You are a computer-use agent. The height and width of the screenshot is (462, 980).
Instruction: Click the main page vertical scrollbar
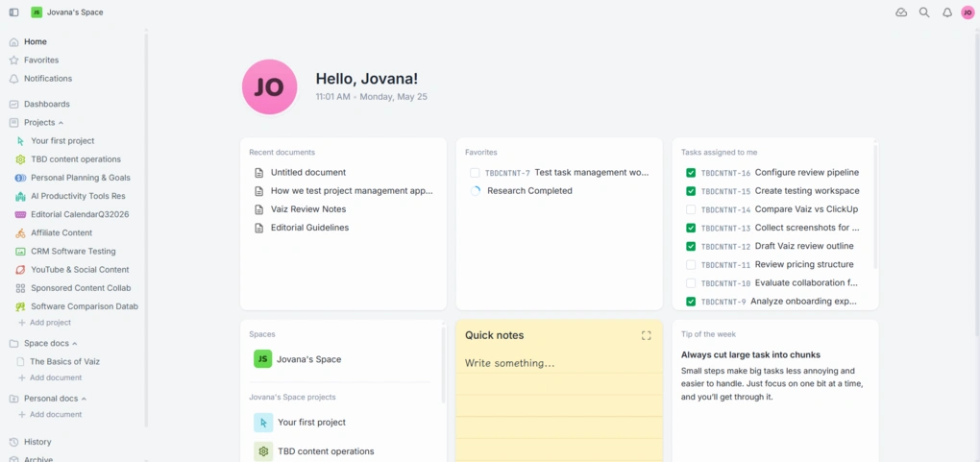click(x=976, y=187)
